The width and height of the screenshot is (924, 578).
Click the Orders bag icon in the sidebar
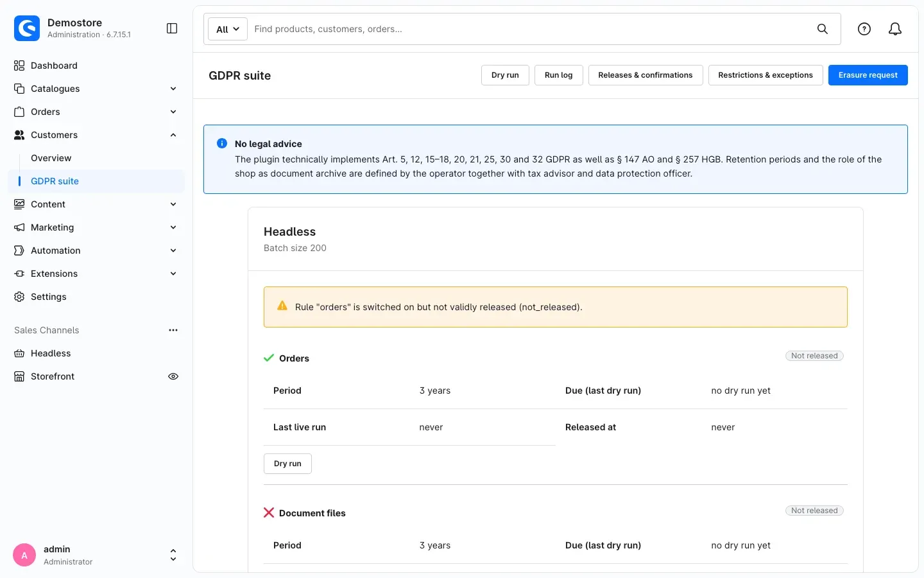pos(19,112)
